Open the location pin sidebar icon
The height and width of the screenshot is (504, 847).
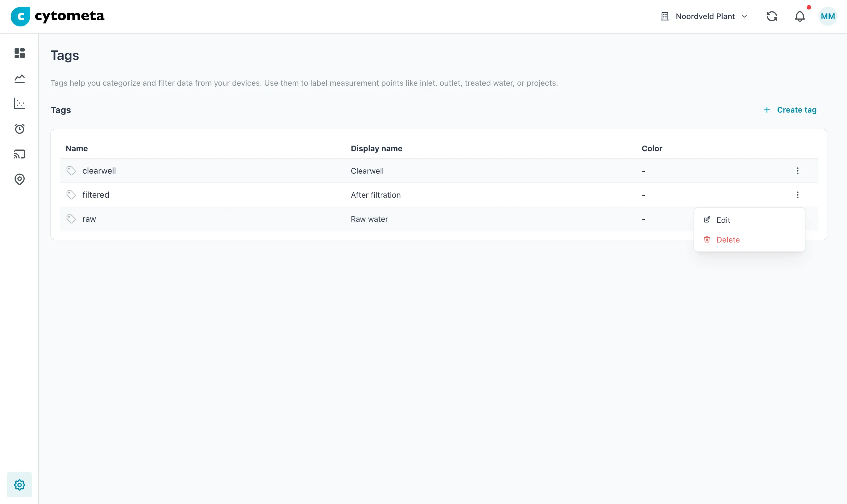[x=19, y=179]
